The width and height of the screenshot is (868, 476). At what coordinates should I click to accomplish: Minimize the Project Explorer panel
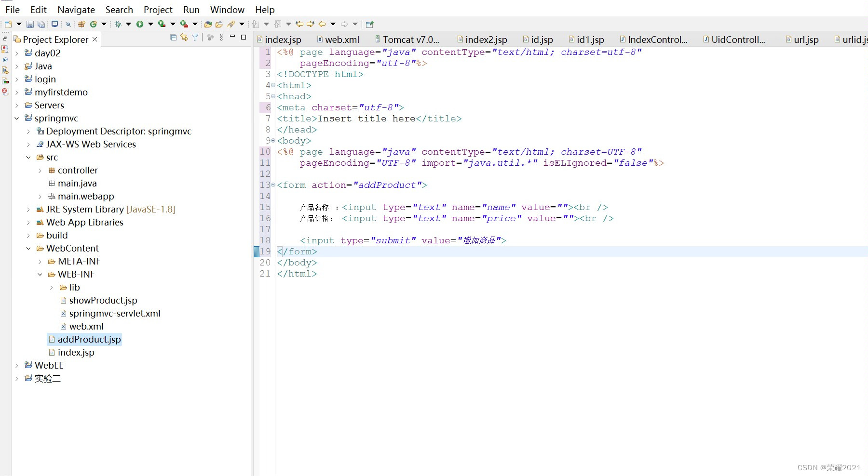tap(232, 37)
